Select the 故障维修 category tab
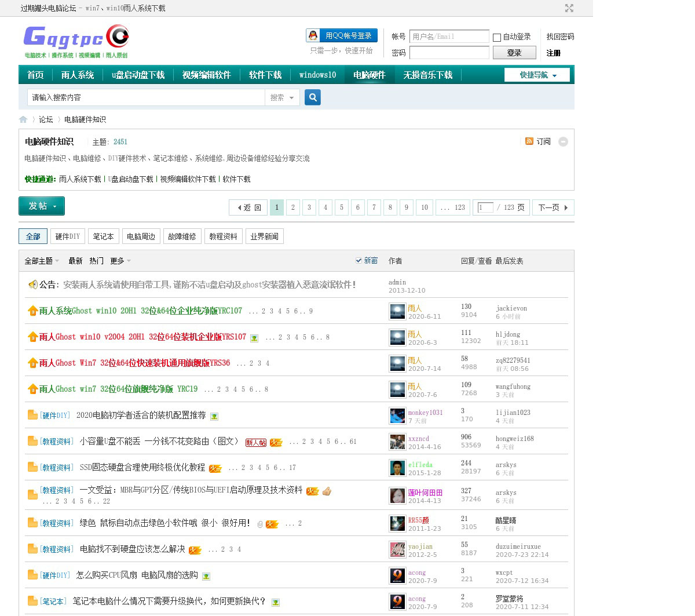The height and width of the screenshot is (616, 695). (x=182, y=236)
